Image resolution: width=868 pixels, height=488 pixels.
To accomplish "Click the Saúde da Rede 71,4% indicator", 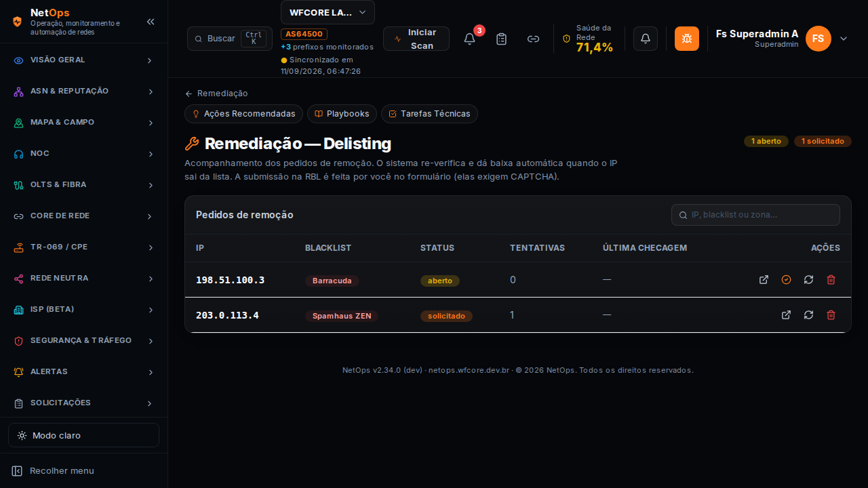I will click(588, 39).
